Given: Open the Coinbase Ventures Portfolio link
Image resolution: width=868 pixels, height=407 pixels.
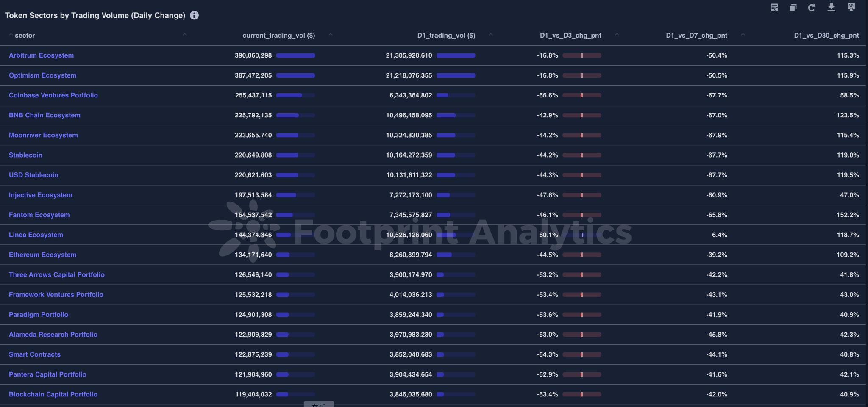Looking at the screenshot, I should coord(53,95).
